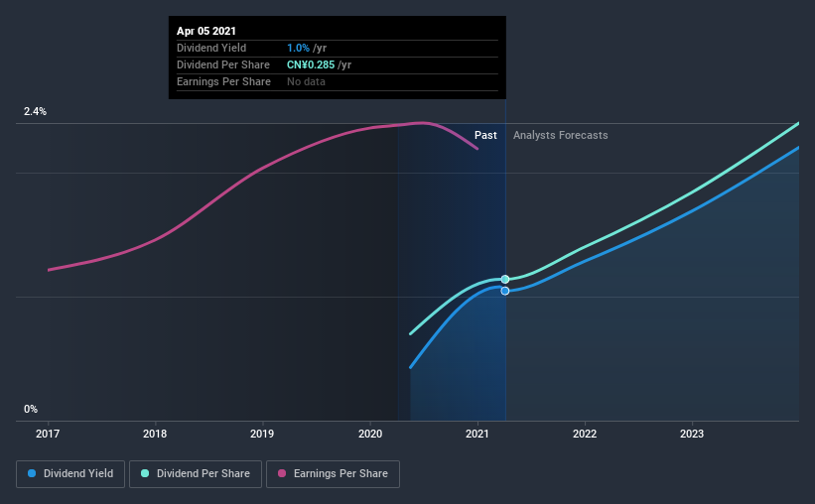Click the 2.4% y-axis label
Screen dimensions: 815x504
click(x=35, y=112)
